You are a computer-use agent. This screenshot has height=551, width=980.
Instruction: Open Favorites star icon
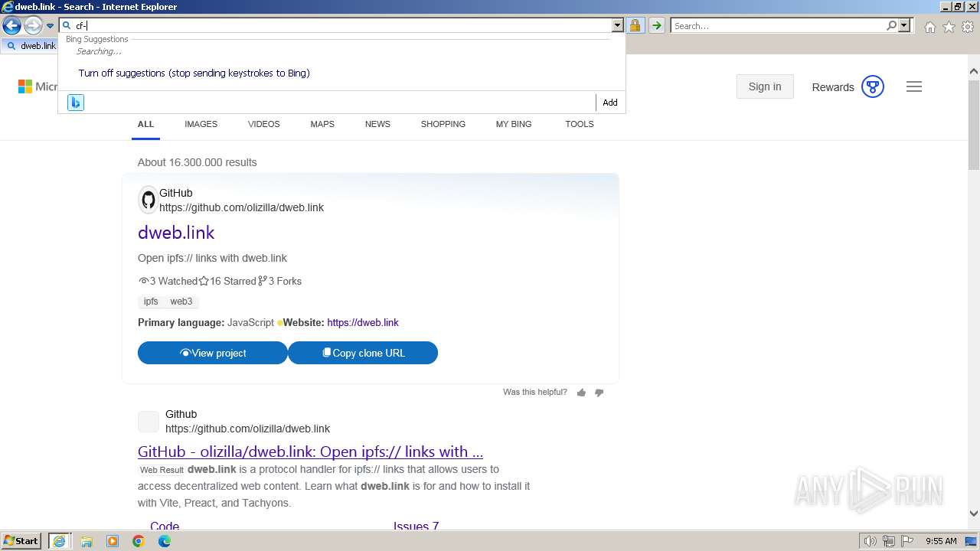click(949, 27)
